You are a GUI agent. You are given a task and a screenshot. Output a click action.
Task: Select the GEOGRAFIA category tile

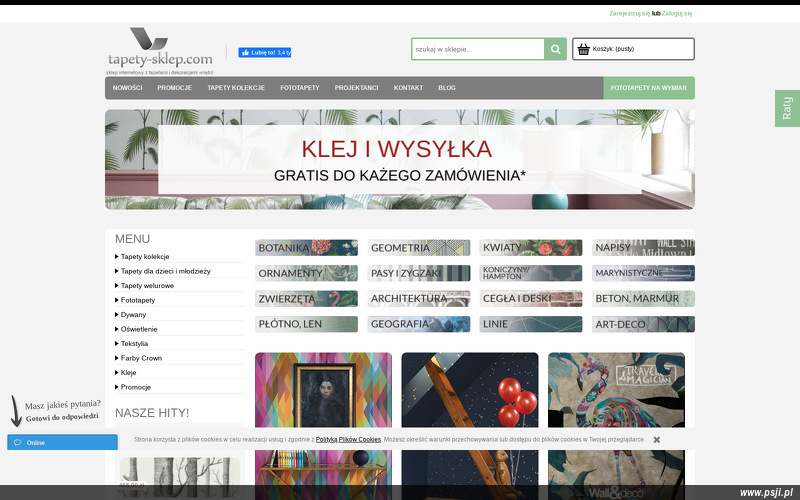coord(418,324)
